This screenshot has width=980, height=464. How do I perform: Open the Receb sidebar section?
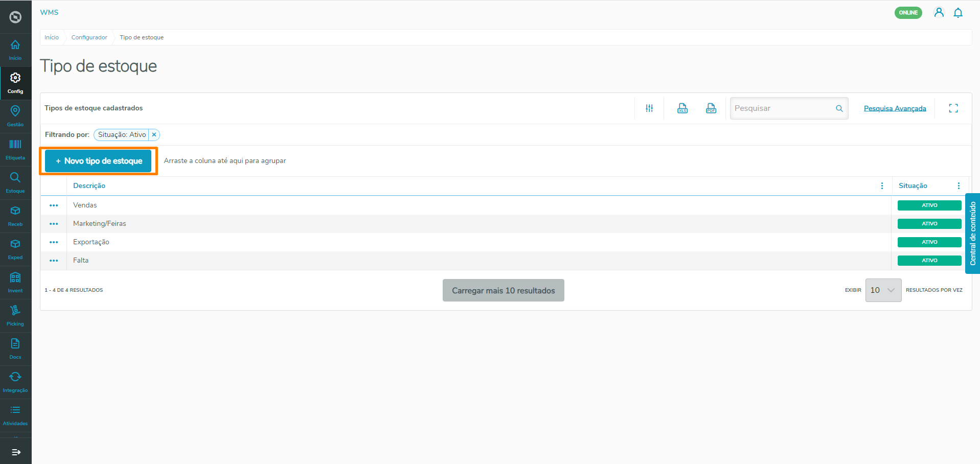pos(15,216)
